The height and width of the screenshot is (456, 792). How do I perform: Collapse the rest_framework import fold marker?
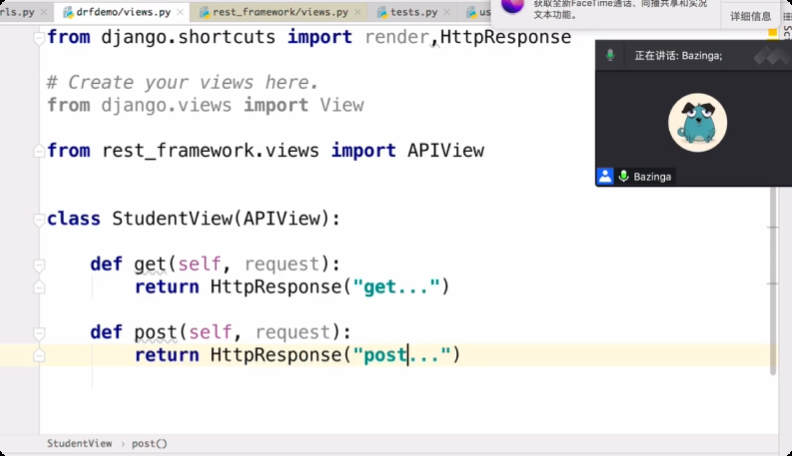pyautogui.click(x=39, y=151)
